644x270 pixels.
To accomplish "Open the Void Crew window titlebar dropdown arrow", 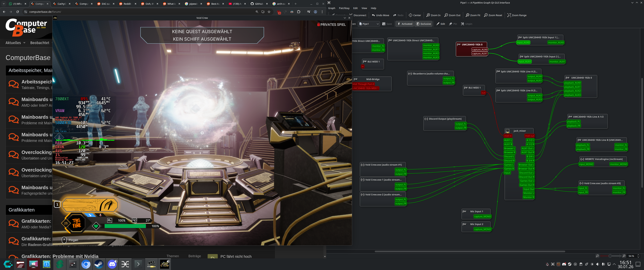I will tap(344, 18).
